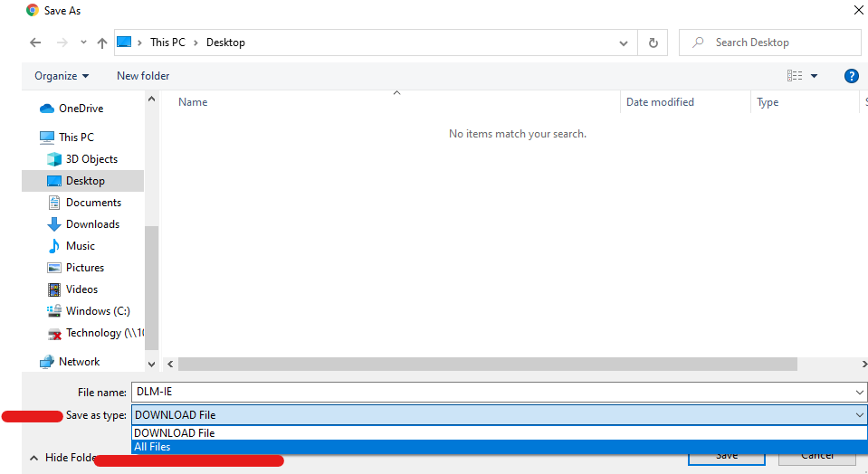Open the Organize menu

[x=62, y=76]
